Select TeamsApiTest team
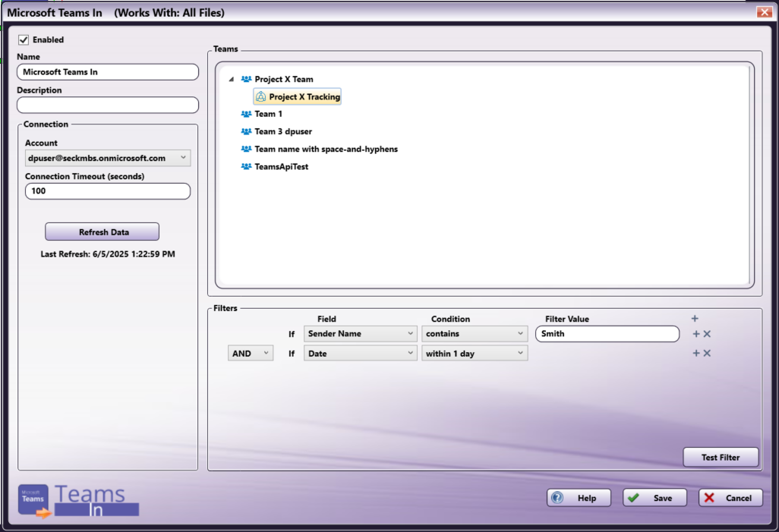 [281, 167]
